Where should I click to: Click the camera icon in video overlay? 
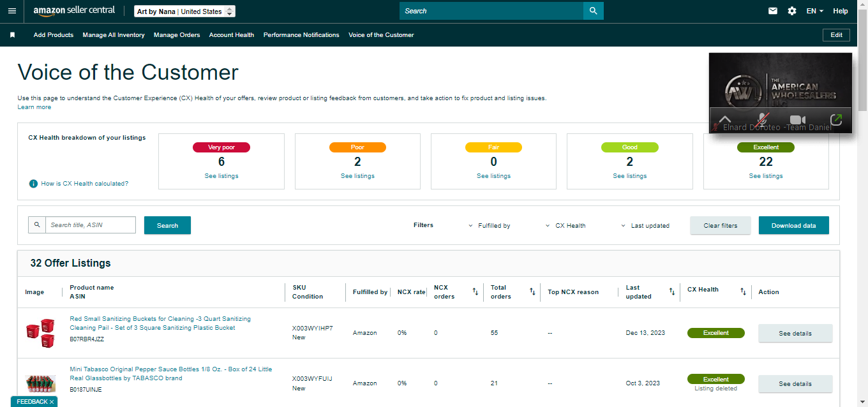point(798,119)
